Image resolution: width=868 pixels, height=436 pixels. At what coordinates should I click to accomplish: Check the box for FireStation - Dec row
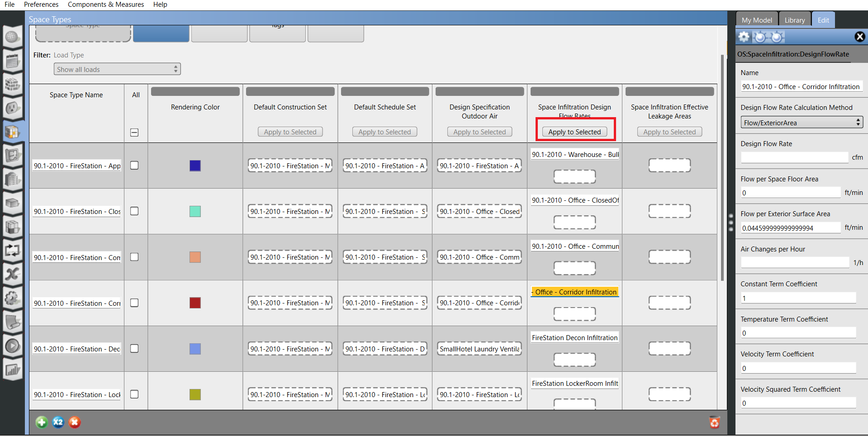[134, 348]
